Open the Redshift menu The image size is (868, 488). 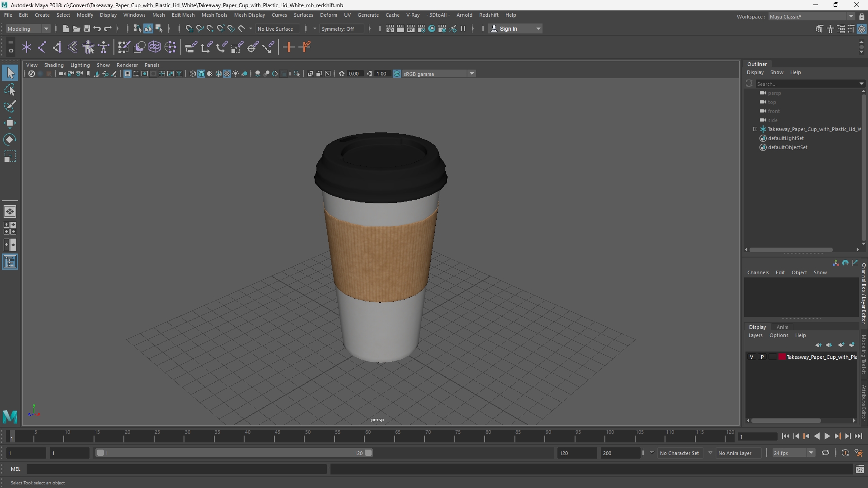point(489,15)
